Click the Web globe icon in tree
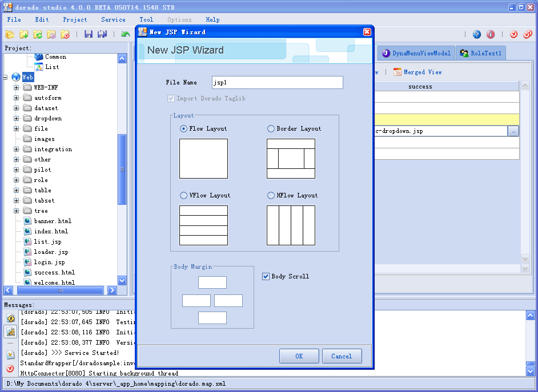Viewport: 538px width, 392px height. point(16,77)
